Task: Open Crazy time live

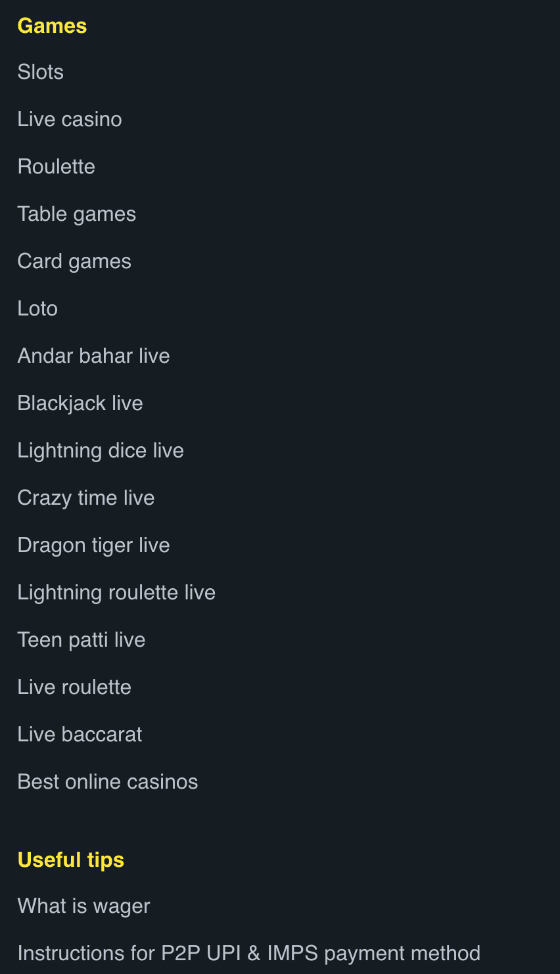Action: 86,498
